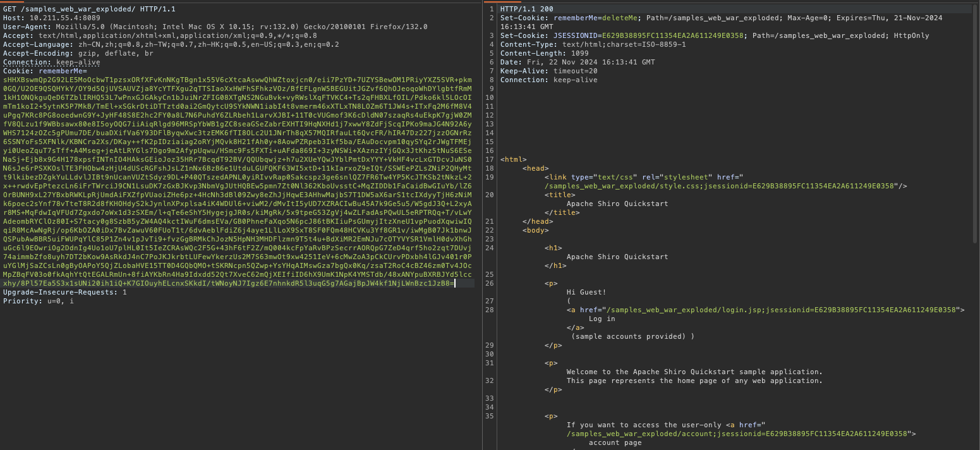This screenshot has width=980, height=450.
Task: Click the response pane vertical scrollbar
Action: coord(976,123)
